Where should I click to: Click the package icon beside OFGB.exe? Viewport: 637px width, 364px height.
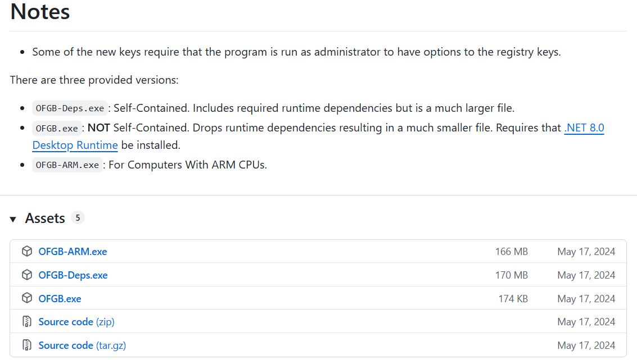(27, 298)
